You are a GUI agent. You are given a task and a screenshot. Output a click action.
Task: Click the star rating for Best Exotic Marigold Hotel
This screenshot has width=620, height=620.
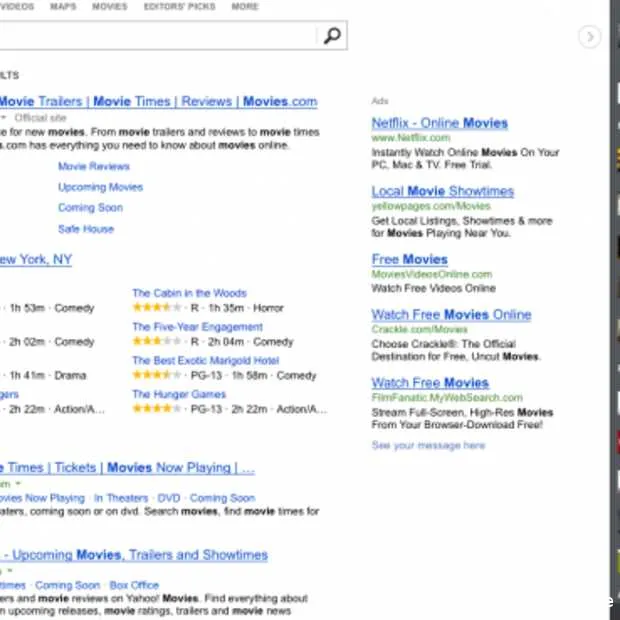pyautogui.click(x=153, y=376)
